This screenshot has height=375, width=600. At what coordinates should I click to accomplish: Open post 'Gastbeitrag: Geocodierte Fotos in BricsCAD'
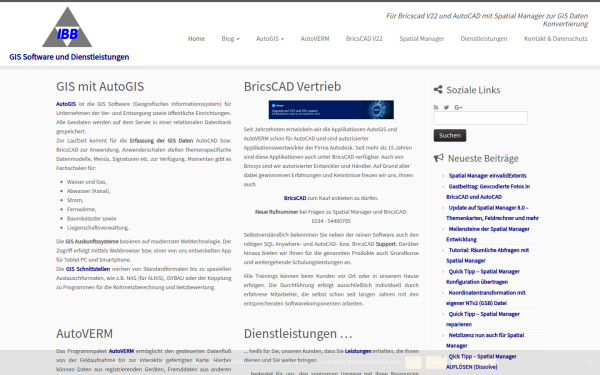click(488, 192)
